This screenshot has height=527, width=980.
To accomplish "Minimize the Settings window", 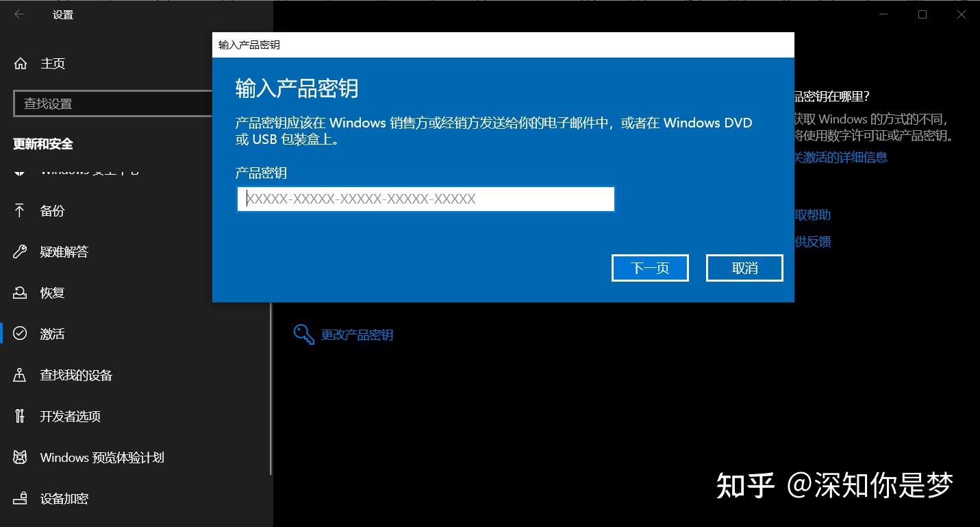I will (x=884, y=14).
